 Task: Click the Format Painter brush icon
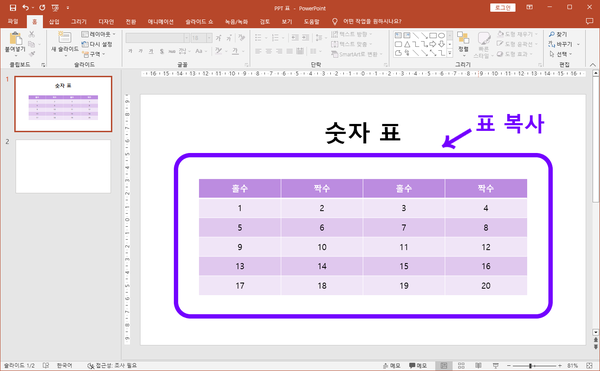(32, 54)
